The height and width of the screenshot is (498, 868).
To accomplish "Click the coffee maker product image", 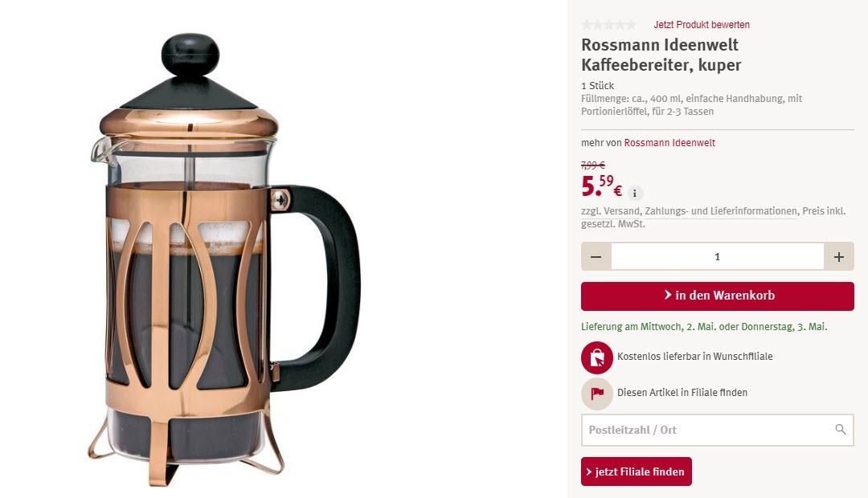I will tap(226, 260).
